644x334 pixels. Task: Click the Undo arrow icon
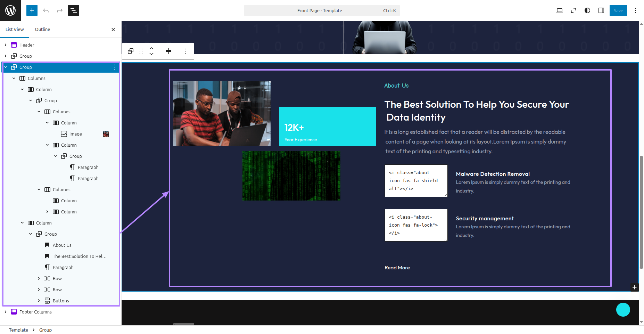(46, 10)
